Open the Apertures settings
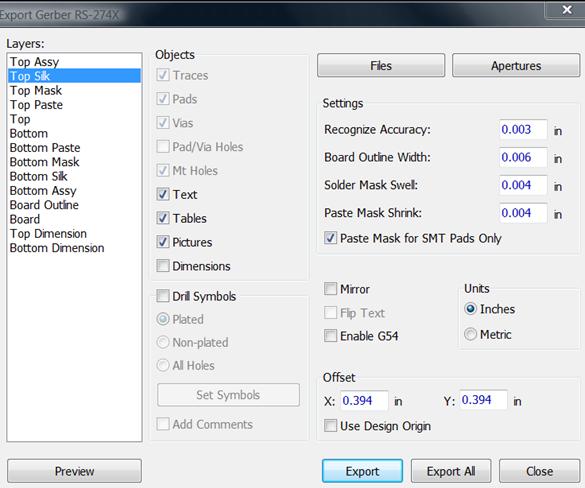Viewport: 585px width, 488px height. pos(516,66)
